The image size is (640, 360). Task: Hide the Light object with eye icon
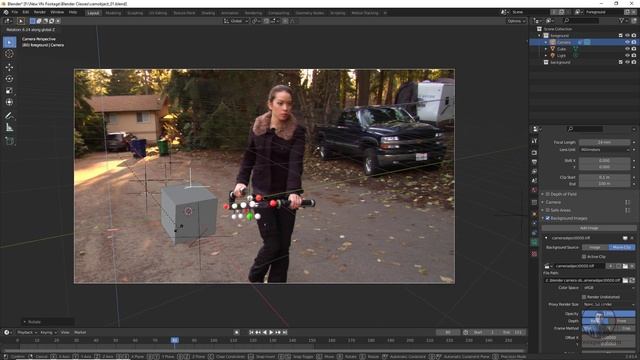click(x=627, y=55)
